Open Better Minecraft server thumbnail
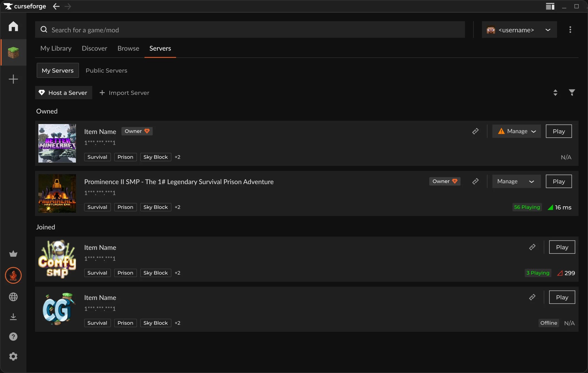Viewport: 588px width, 373px height. pos(57,143)
